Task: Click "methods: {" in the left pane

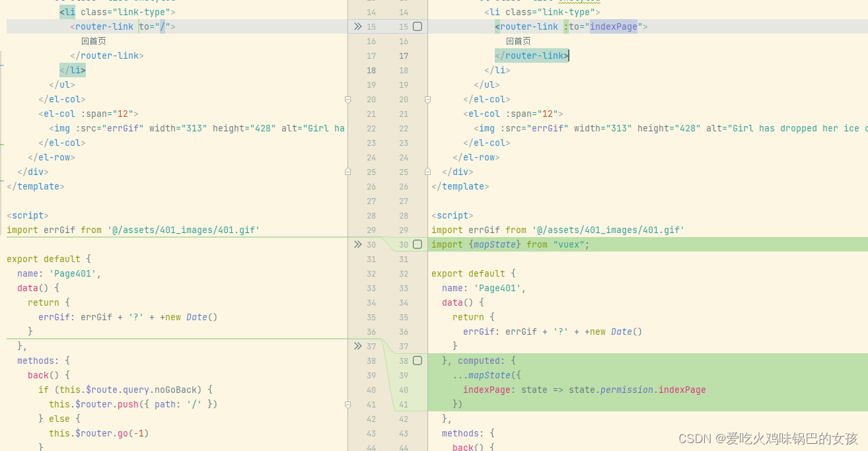Action: point(44,361)
